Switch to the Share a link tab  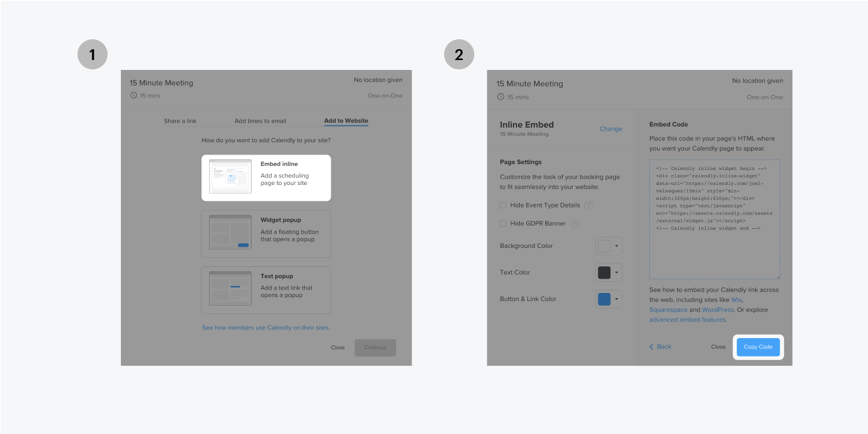[180, 121]
